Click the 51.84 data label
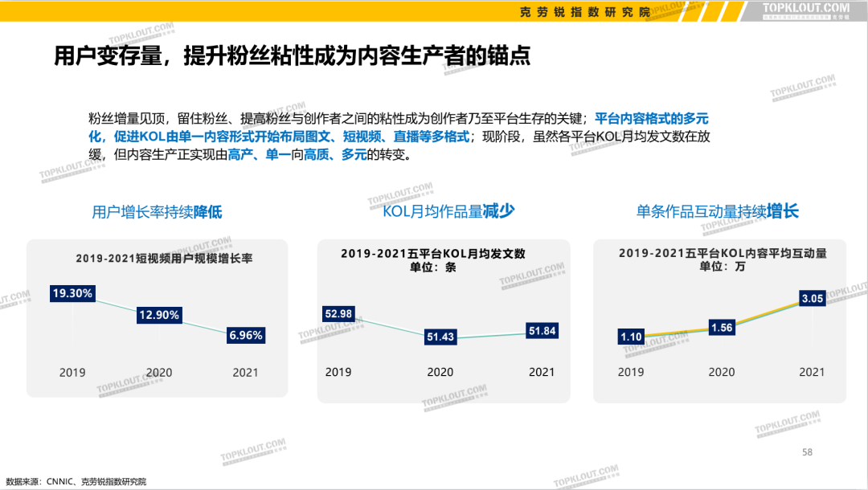This screenshot has height=490, width=868. [x=542, y=331]
